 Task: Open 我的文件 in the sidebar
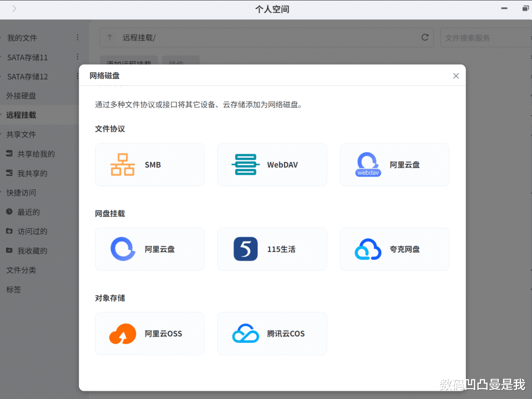click(x=22, y=37)
